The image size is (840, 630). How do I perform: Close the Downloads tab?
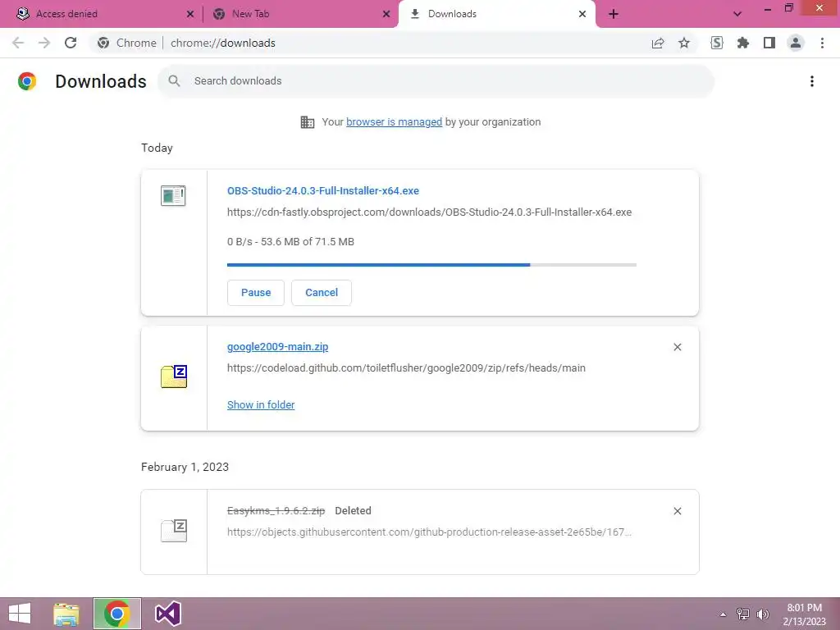582,15
